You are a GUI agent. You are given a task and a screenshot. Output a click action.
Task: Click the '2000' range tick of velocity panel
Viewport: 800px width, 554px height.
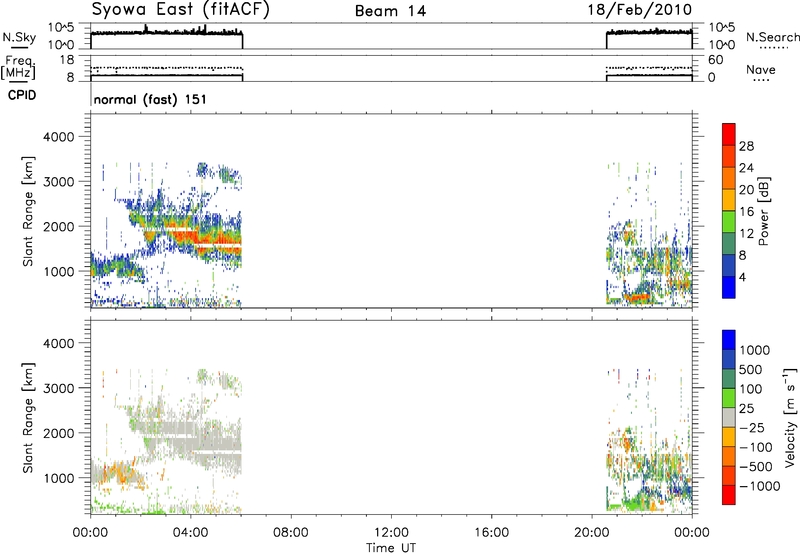point(59,433)
